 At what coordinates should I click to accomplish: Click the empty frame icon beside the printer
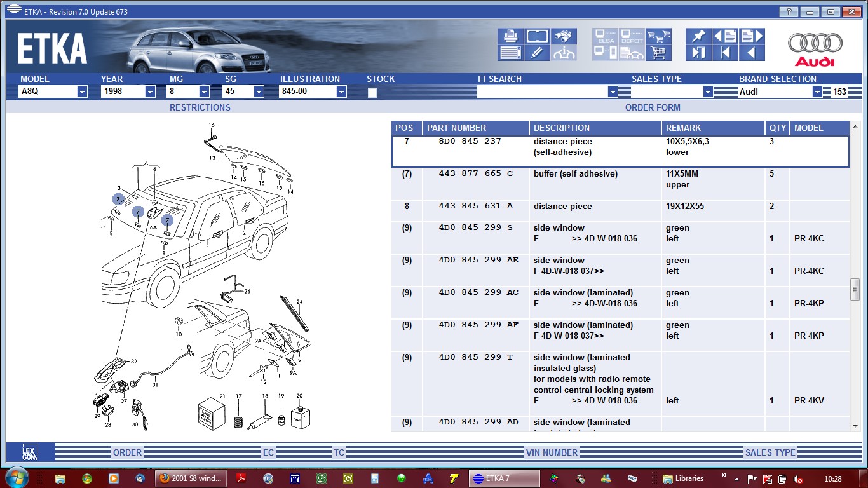point(538,36)
